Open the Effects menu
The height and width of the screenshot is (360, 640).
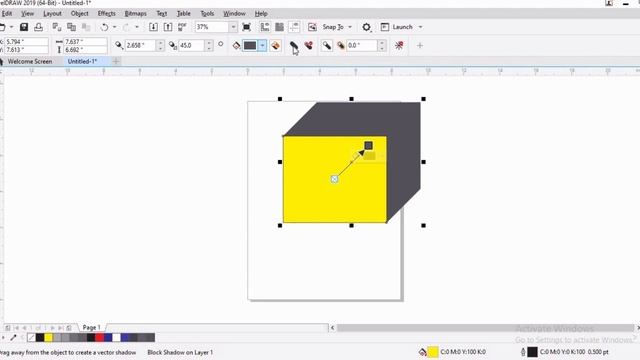click(x=107, y=13)
